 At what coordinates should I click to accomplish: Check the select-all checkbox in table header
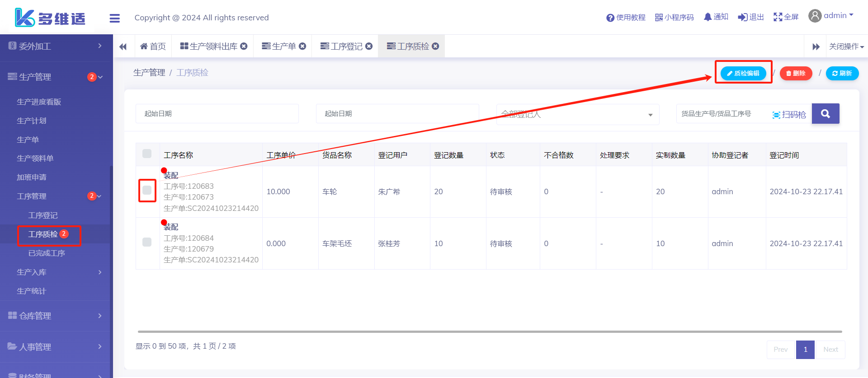coord(147,154)
